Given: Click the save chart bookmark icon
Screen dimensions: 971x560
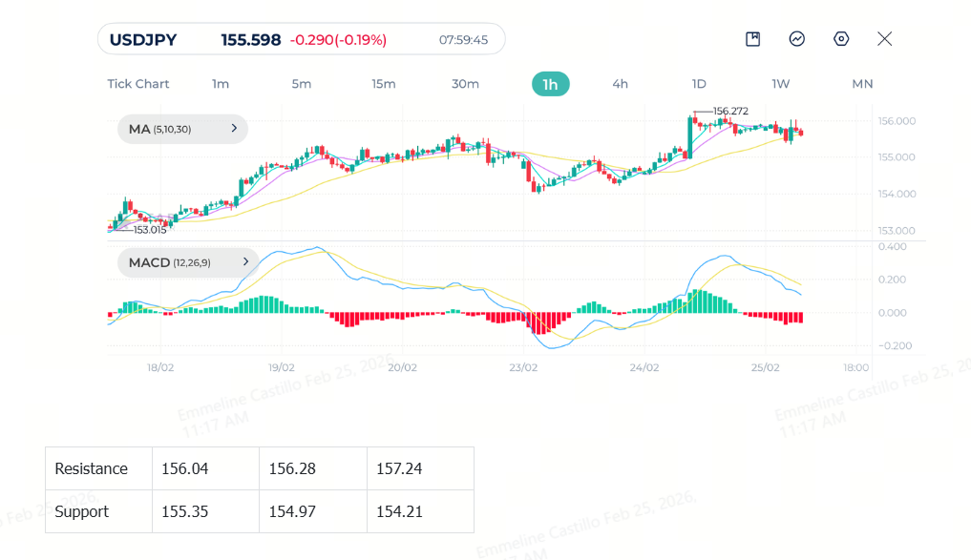Looking at the screenshot, I should 752,39.
